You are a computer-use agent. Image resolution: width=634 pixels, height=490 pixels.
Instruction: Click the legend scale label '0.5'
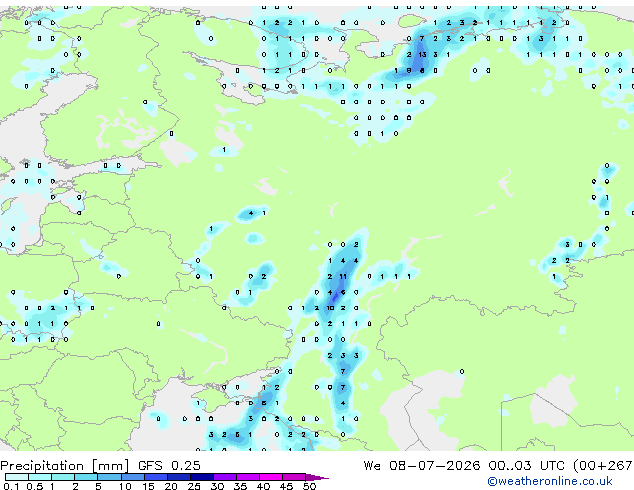coord(34,486)
